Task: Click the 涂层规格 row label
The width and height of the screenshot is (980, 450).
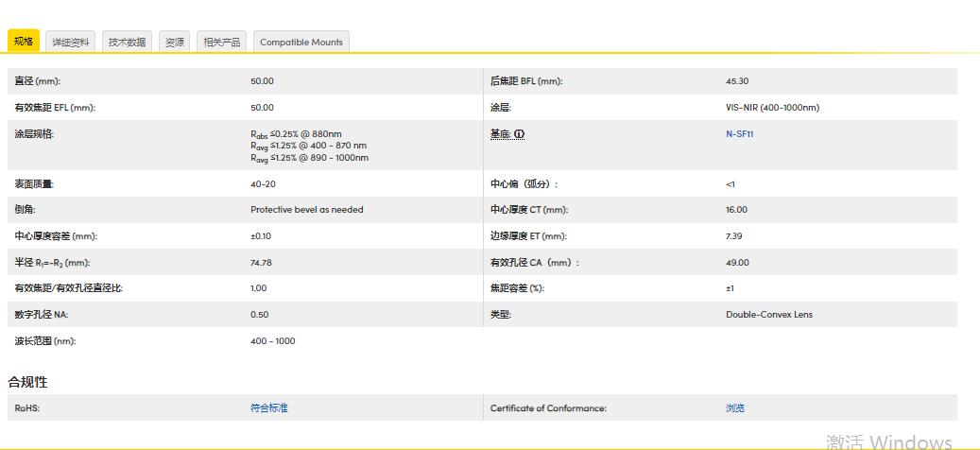Action: [x=34, y=134]
